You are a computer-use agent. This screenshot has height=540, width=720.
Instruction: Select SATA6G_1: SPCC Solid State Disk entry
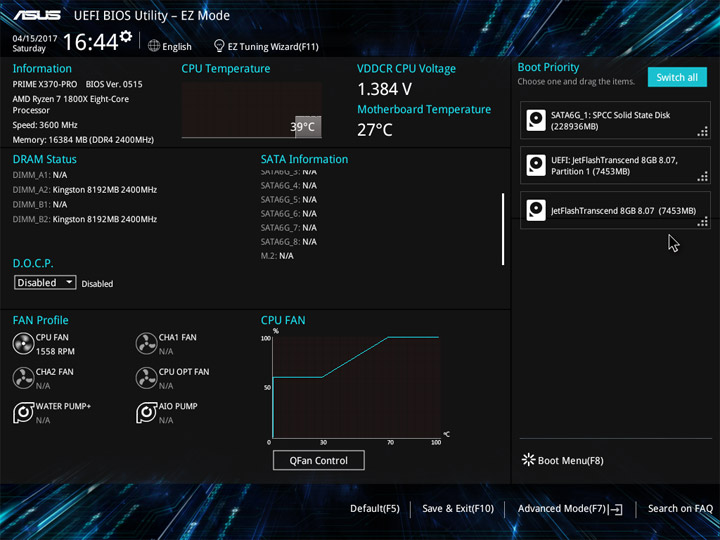(x=615, y=120)
